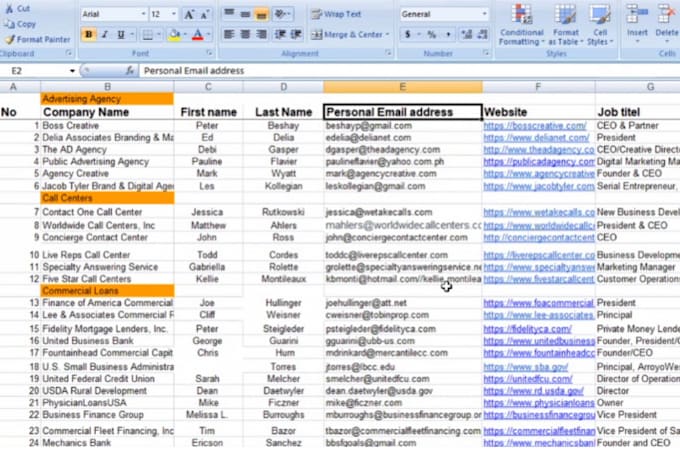Click the Orientation text rotation icon
This screenshot has height=458, width=680.
coord(282,14)
